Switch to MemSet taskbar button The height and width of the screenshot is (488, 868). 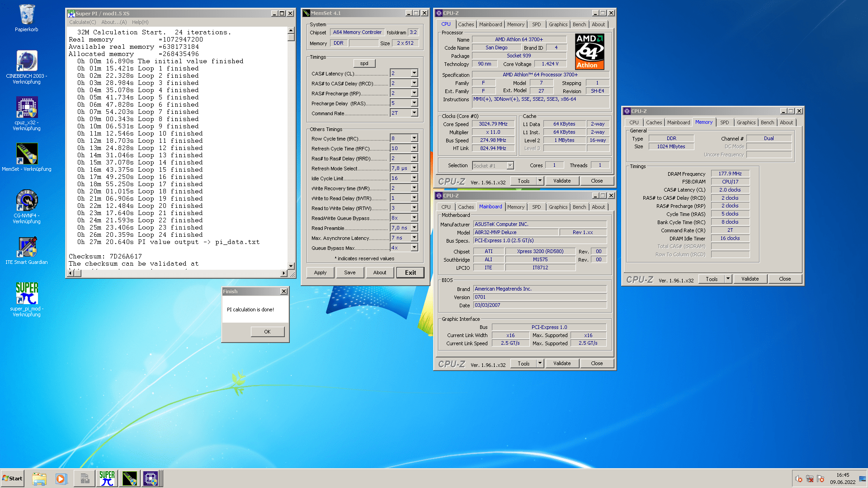[129, 479]
